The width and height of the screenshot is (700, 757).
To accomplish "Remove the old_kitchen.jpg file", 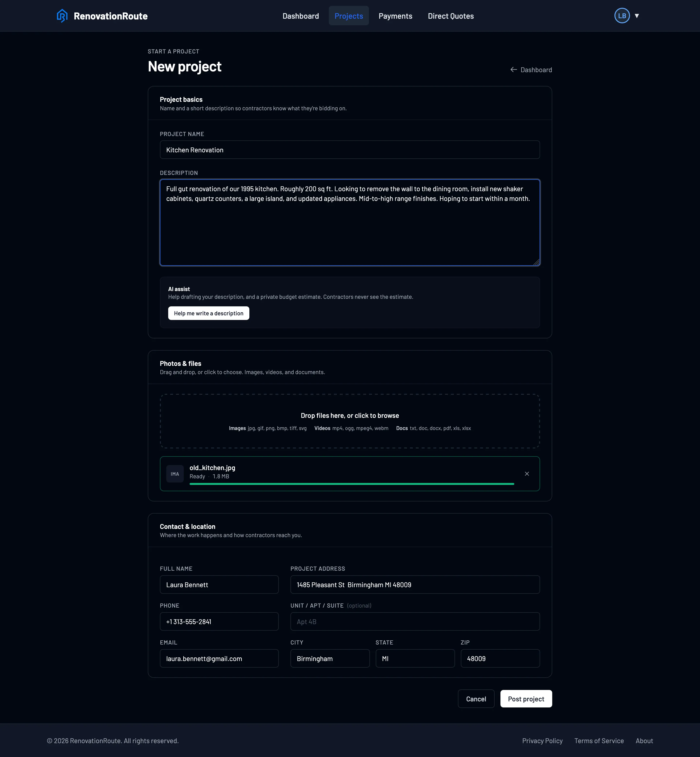I will tap(526, 474).
